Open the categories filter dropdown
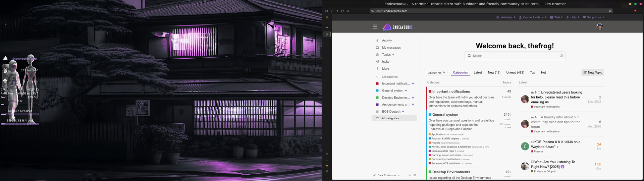The width and height of the screenshot is (644, 181). (x=436, y=72)
